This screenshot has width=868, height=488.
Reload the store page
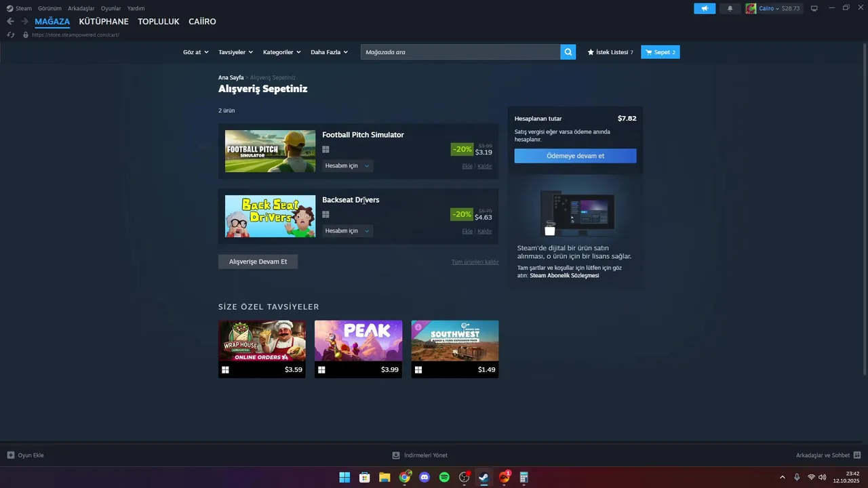[11, 35]
